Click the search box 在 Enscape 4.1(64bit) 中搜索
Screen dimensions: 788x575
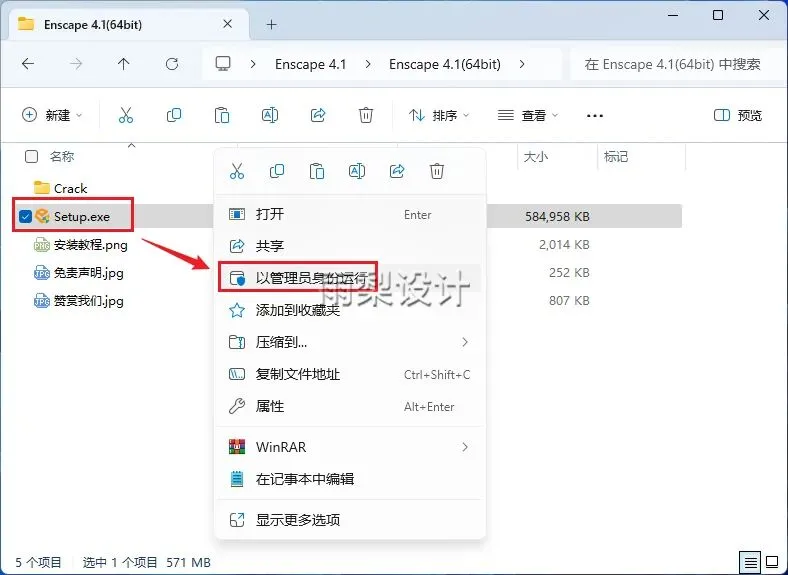click(678, 64)
